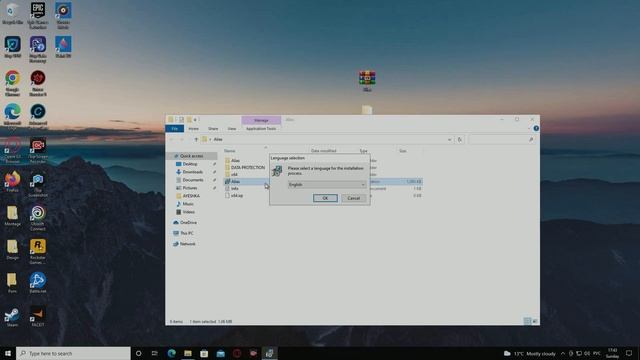Select the Montage folder on desktop
The height and width of the screenshot is (360, 640).
point(12,216)
